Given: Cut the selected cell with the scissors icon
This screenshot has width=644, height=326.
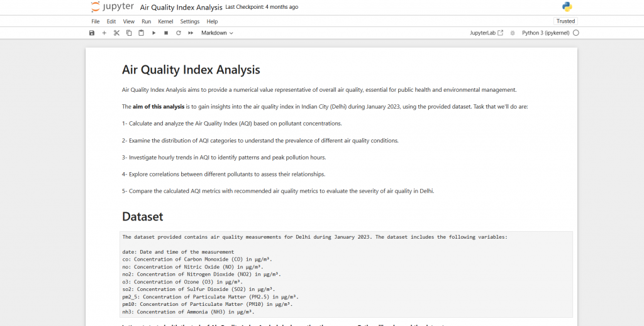Looking at the screenshot, I should tap(116, 33).
